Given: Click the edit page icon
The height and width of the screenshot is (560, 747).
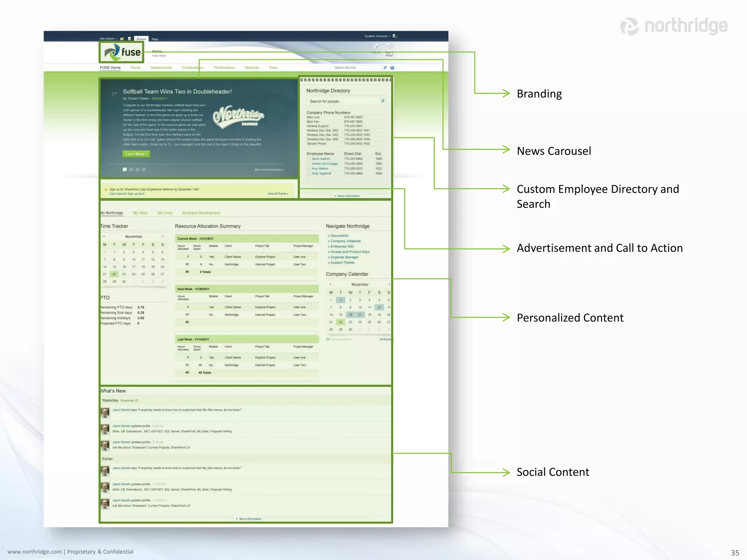Looking at the screenshot, I should tap(129, 38).
